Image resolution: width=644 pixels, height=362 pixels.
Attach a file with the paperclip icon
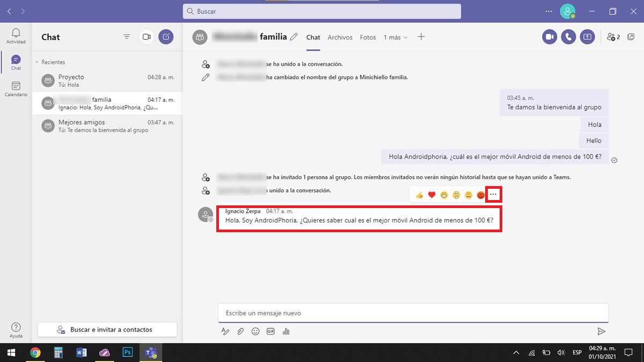[241, 331]
